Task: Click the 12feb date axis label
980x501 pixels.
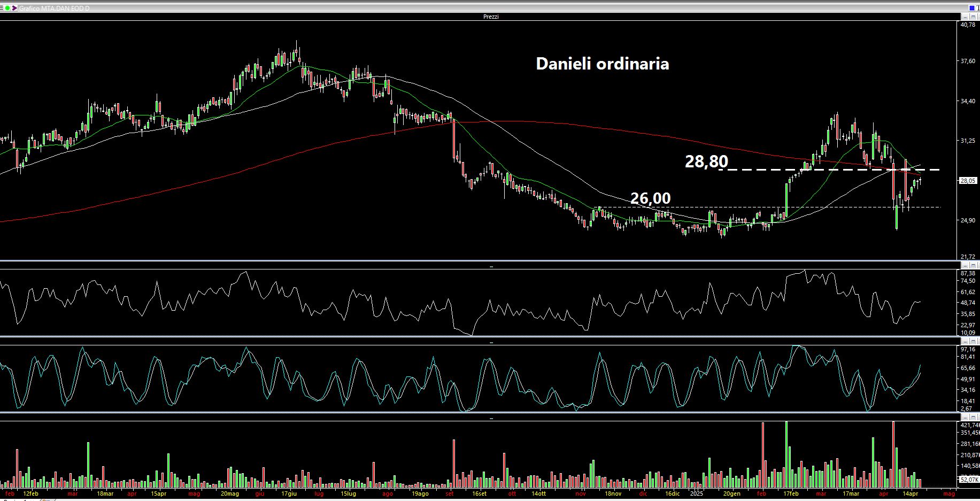Action: pos(31,494)
